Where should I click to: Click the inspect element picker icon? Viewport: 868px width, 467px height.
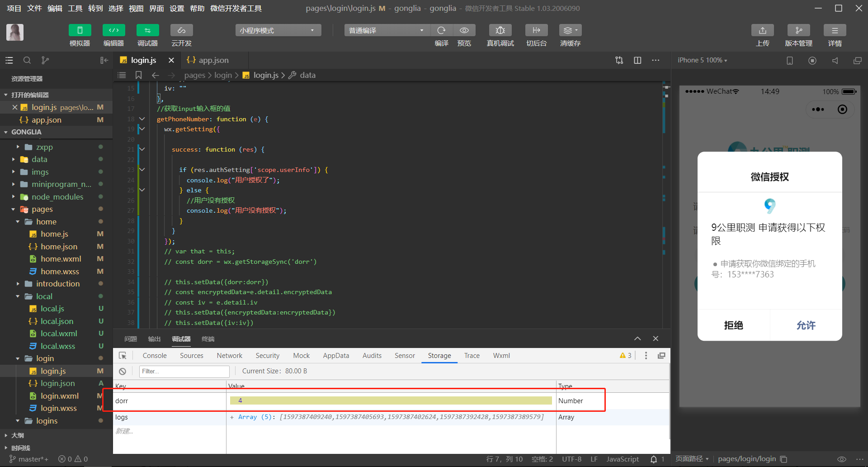pyautogui.click(x=123, y=356)
